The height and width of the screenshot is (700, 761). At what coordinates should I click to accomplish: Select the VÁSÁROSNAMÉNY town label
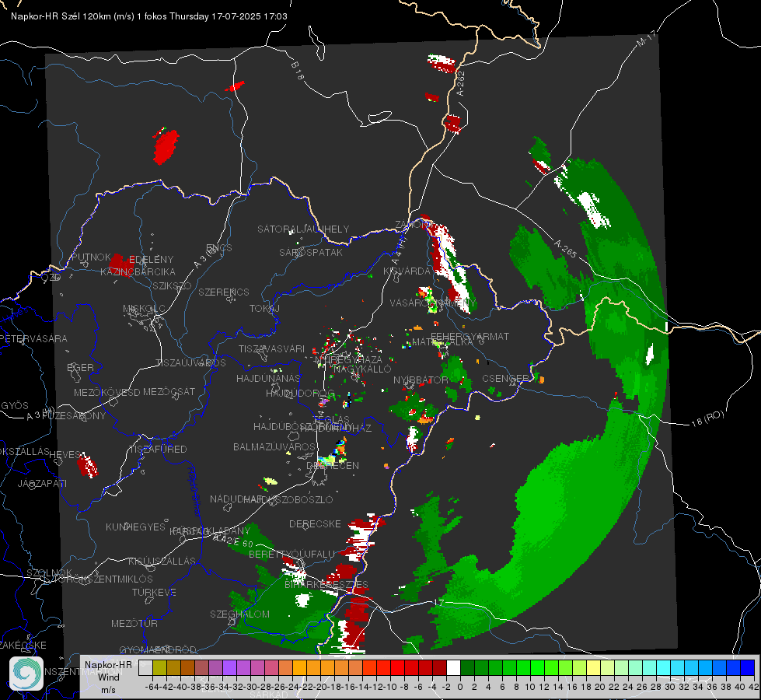click(433, 303)
